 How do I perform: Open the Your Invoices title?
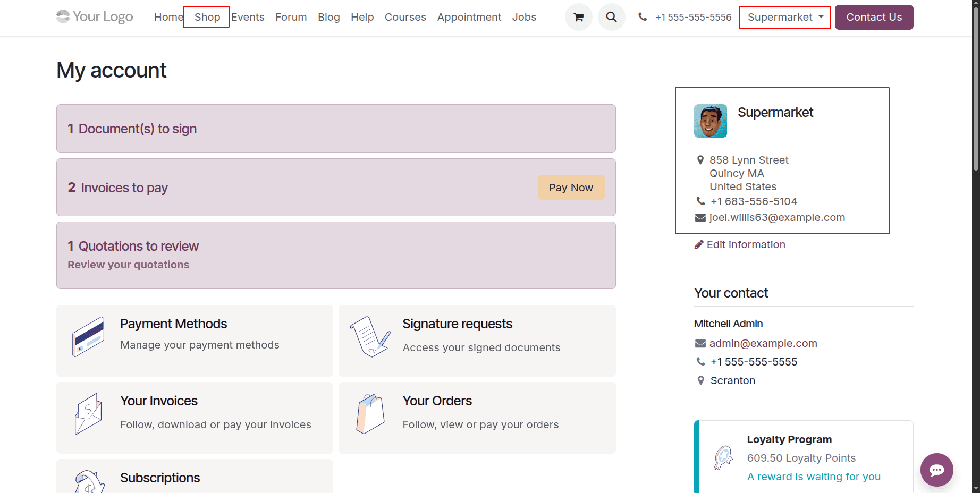click(x=159, y=401)
